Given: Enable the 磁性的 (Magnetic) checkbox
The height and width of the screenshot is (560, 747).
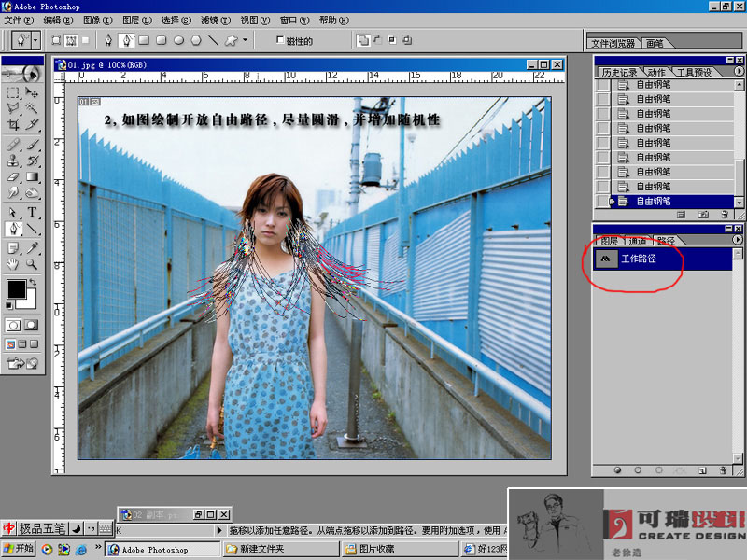Looking at the screenshot, I should (x=281, y=40).
